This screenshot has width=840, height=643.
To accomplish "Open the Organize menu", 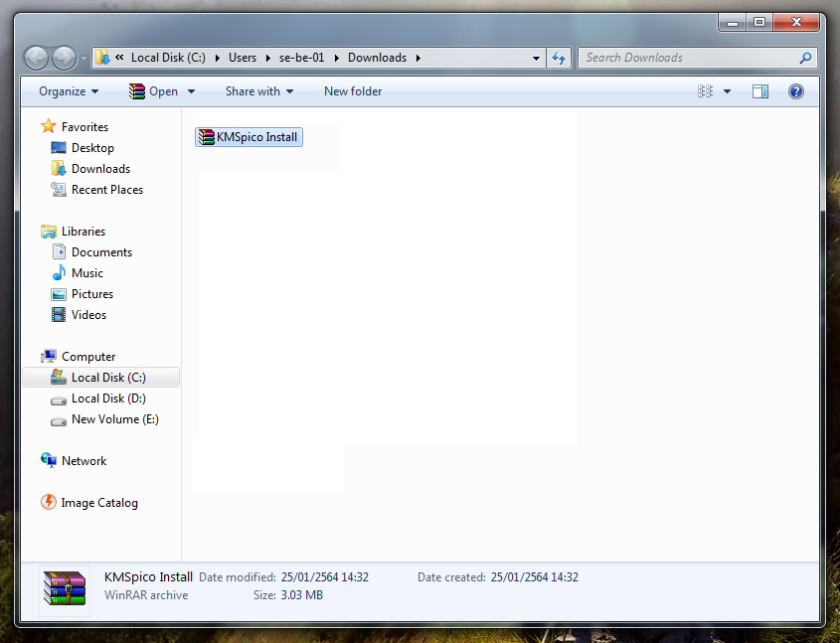I will (69, 91).
